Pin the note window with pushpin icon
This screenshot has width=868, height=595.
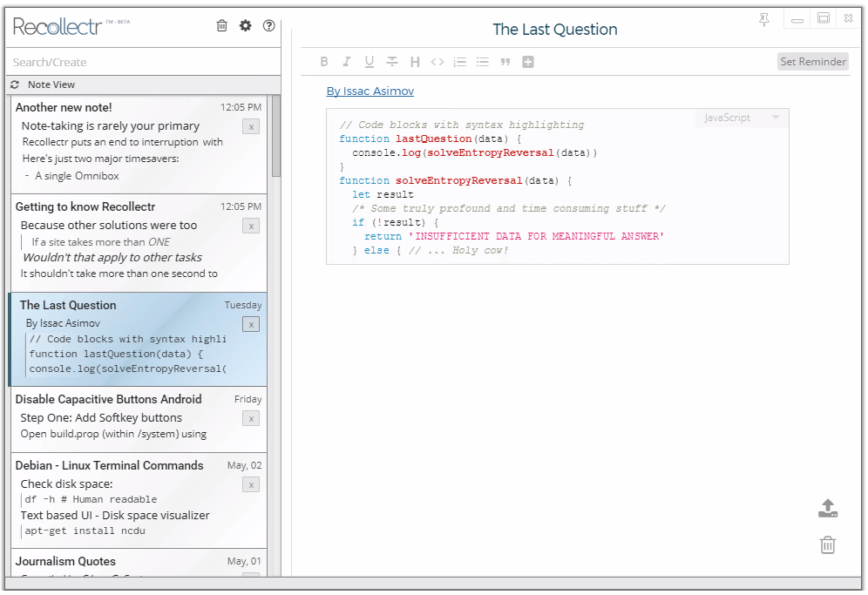pos(764,19)
